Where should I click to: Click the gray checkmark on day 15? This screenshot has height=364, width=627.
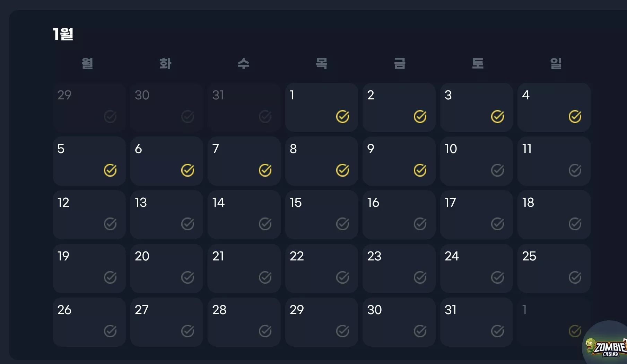coord(342,224)
